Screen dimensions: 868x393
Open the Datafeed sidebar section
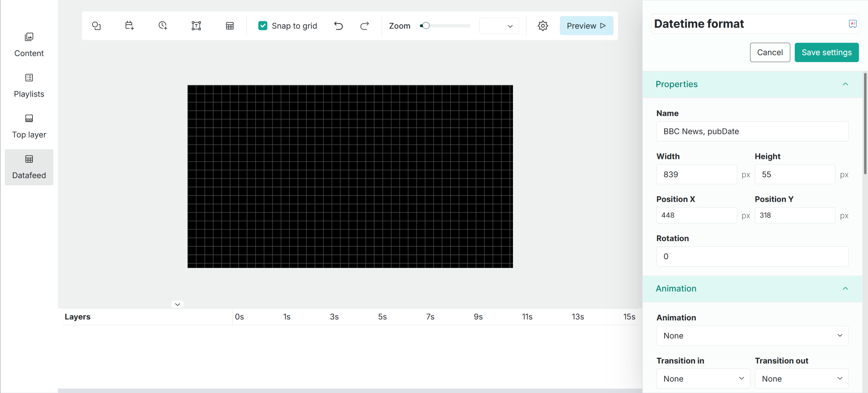(x=29, y=167)
